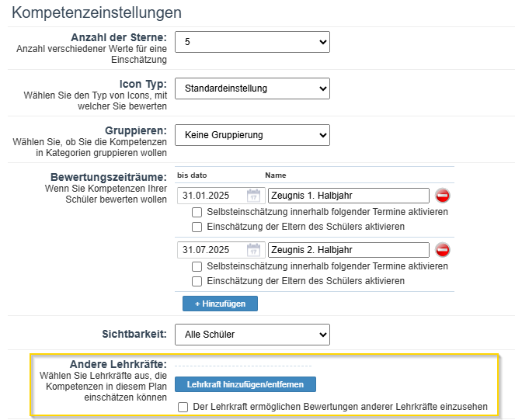
Task: Activate Eltern assessment for Zeugnis 2. Halbjahr
Action: point(197,281)
